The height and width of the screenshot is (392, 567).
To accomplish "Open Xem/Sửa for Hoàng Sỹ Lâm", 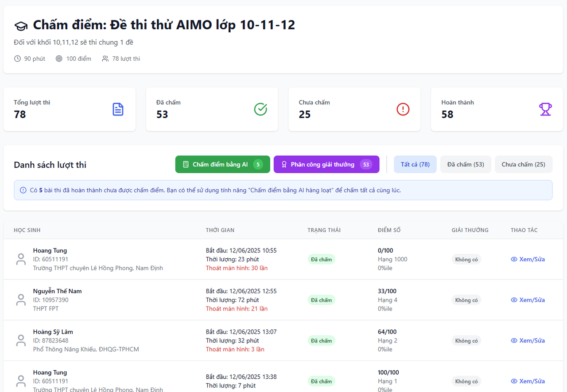I will (x=528, y=341).
